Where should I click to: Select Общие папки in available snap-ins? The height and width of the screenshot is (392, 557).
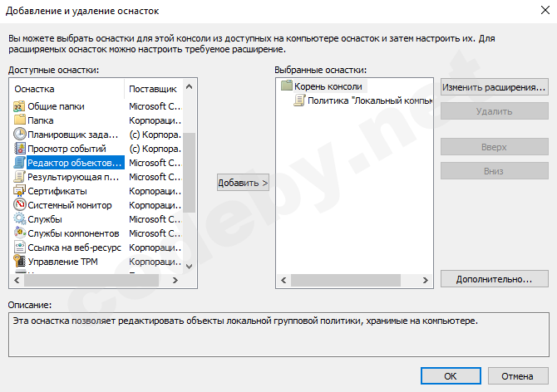click(56, 106)
